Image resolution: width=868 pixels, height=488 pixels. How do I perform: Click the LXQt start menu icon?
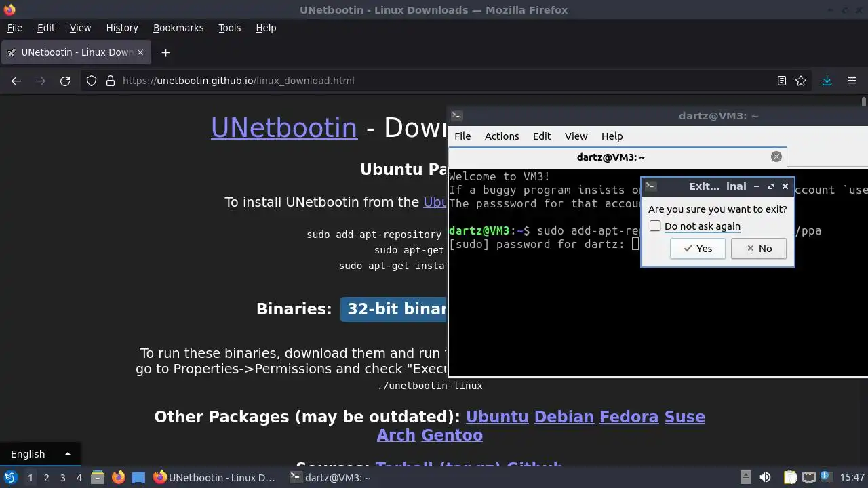pyautogui.click(x=11, y=477)
